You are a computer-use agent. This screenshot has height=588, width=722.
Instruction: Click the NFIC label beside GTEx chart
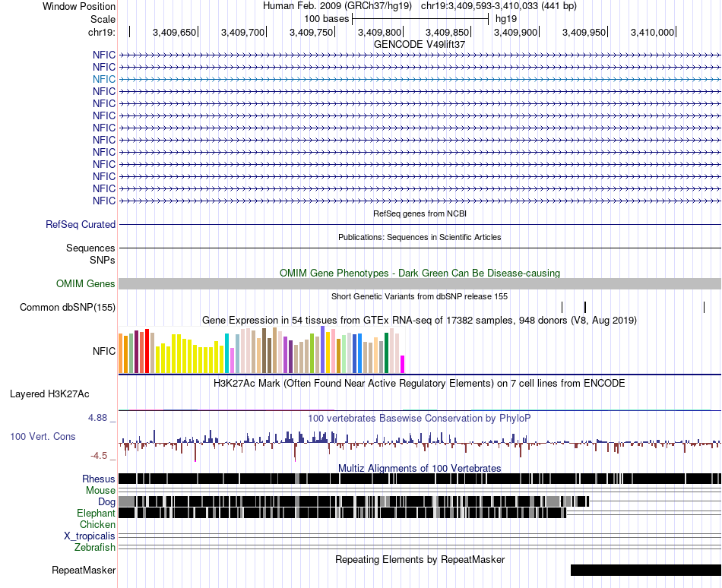click(103, 351)
